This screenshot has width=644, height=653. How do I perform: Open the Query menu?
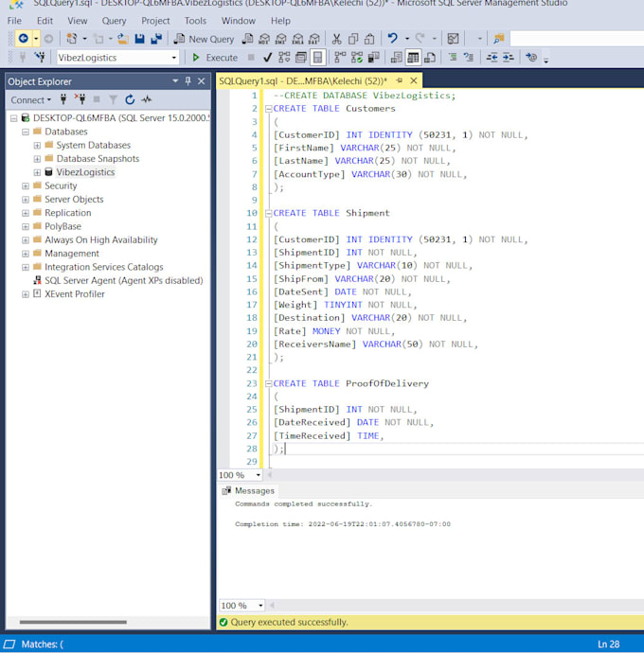click(x=114, y=21)
